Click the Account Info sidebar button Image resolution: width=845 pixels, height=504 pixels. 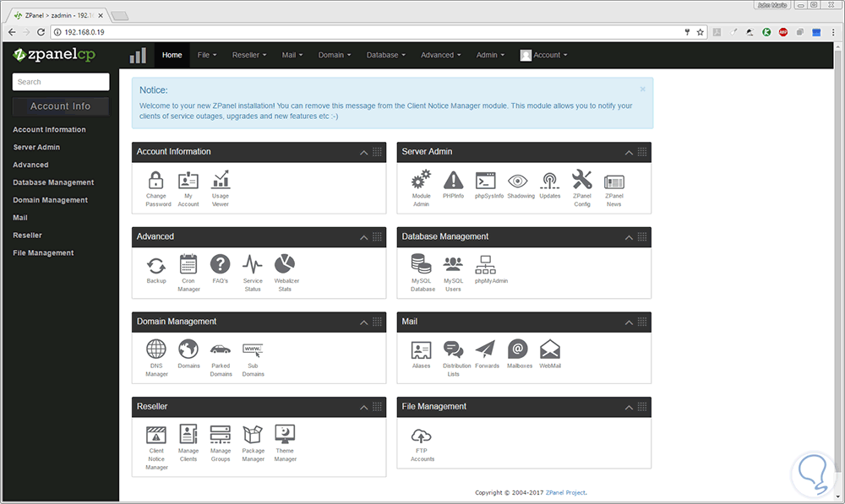click(60, 106)
